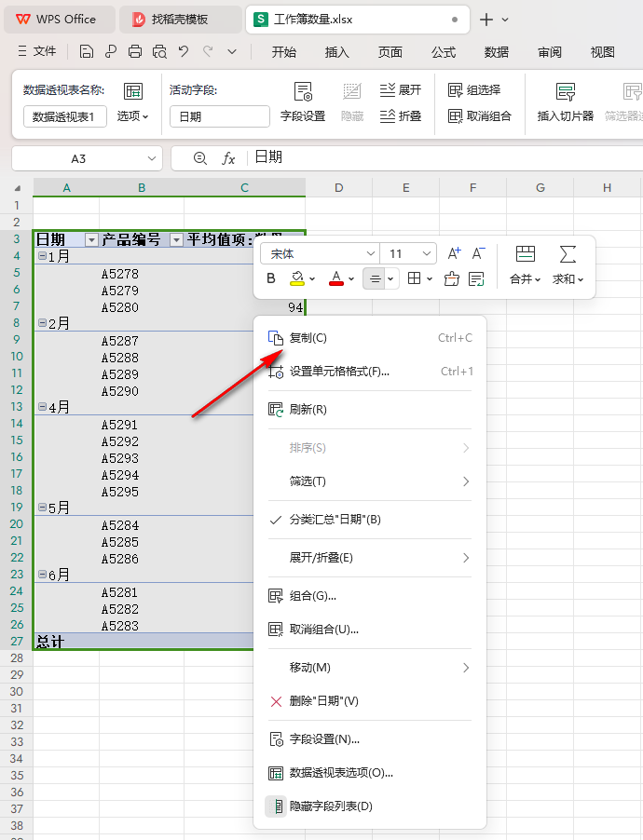Image resolution: width=643 pixels, height=840 pixels.
Task: Click the fx insert function icon
Action: tap(228, 158)
